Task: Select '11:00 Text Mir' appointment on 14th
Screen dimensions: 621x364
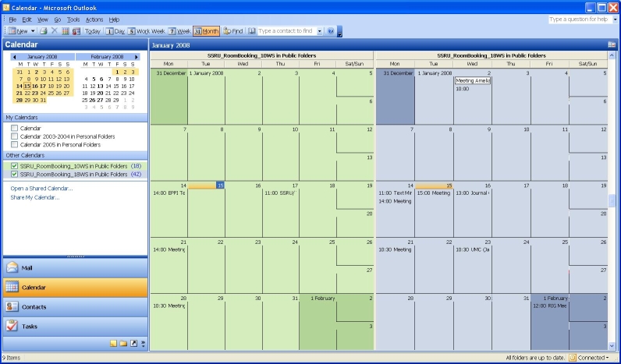Action: tap(396, 193)
